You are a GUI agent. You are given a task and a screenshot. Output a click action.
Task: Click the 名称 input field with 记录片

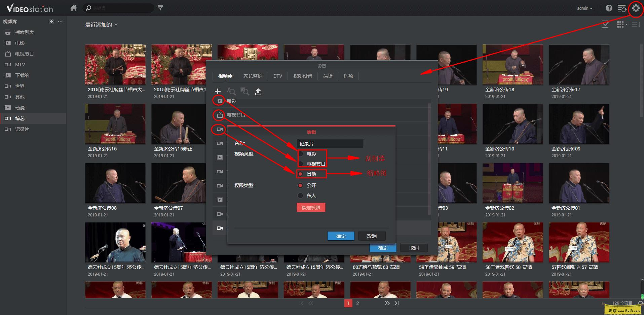coord(330,144)
